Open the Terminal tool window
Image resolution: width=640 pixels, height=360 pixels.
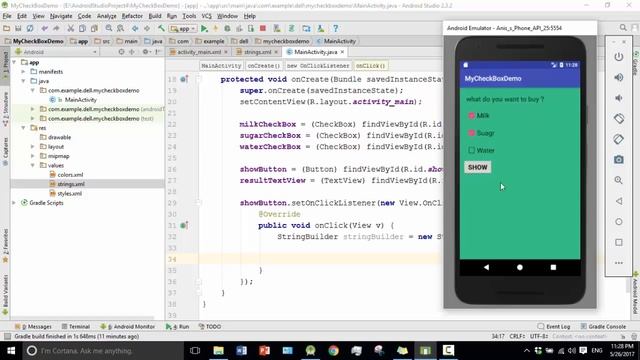click(x=76, y=327)
